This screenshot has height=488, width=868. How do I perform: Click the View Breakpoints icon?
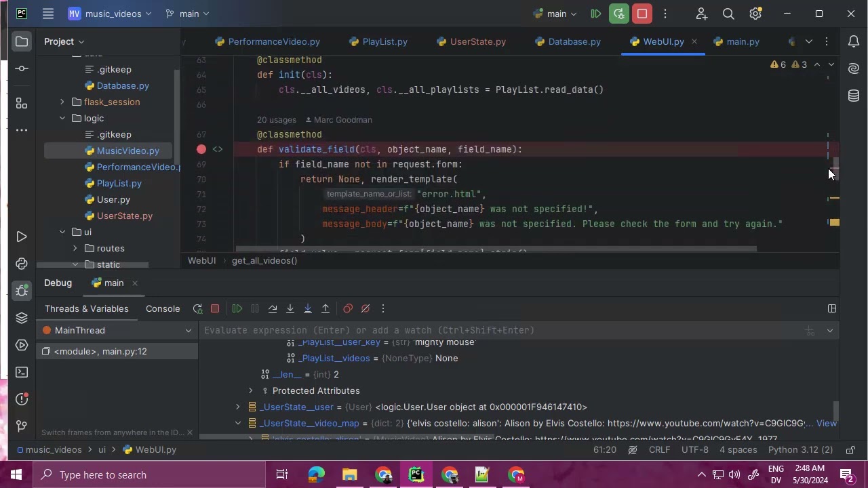click(348, 308)
